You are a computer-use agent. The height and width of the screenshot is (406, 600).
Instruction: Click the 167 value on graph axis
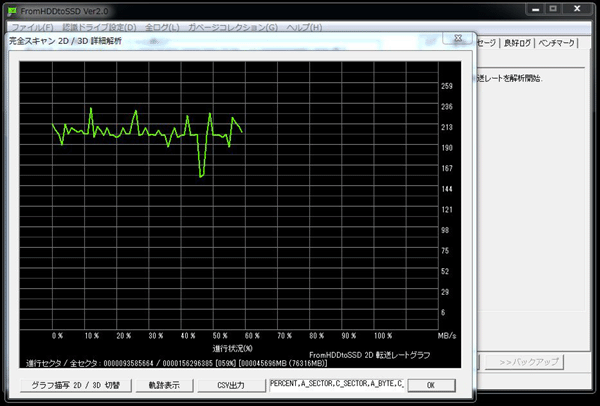447,168
